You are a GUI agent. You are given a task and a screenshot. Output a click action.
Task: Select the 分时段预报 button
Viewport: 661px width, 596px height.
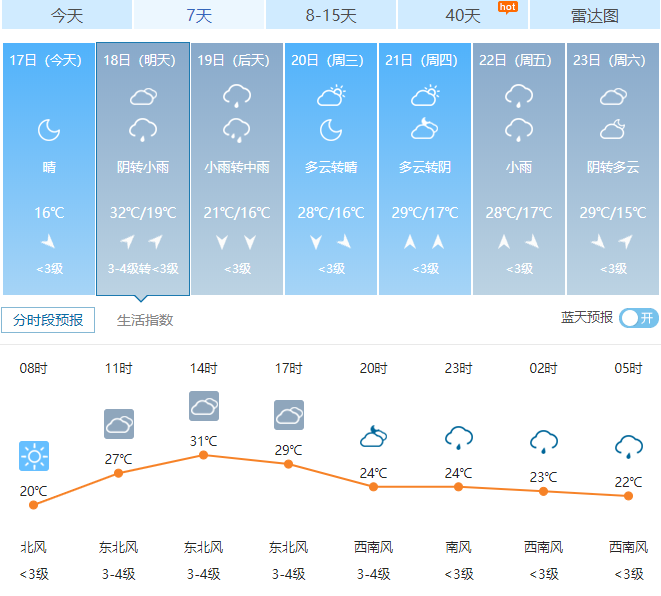click(x=48, y=320)
